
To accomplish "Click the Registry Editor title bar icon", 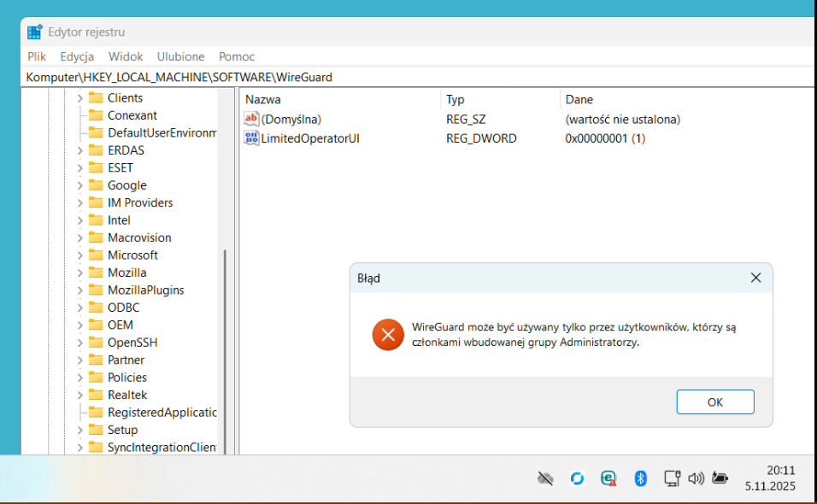I will tap(35, 32).
